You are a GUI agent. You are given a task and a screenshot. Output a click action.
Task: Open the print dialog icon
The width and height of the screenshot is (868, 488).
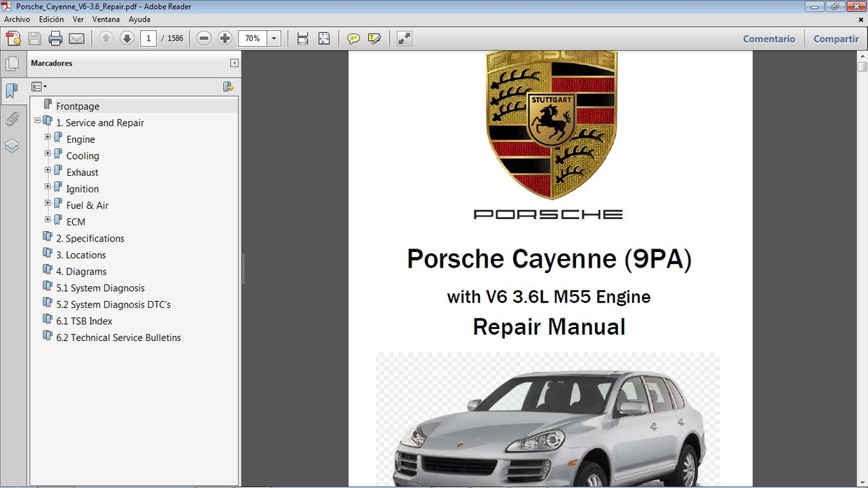click(x=55, y=39)
